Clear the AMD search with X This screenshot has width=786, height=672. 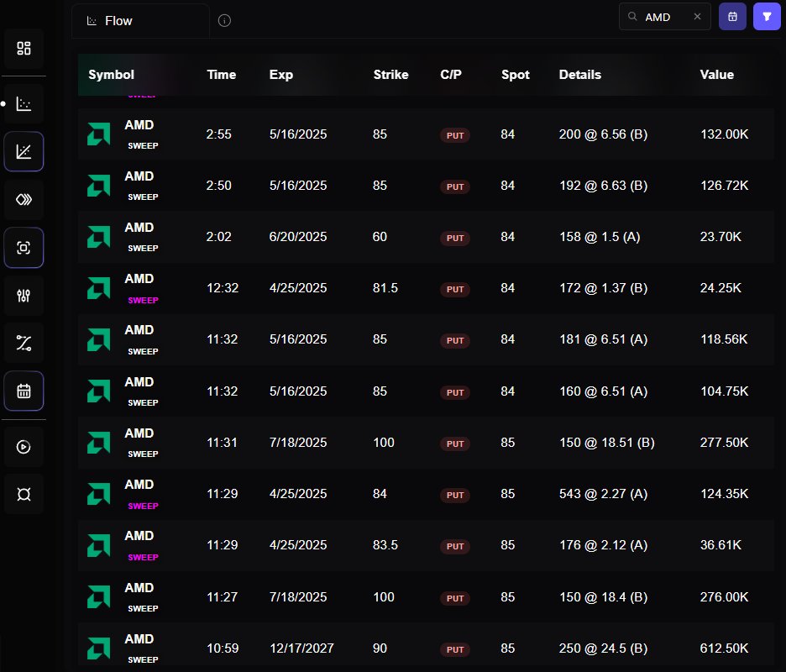pyautogui.click(x=697, y=17)
